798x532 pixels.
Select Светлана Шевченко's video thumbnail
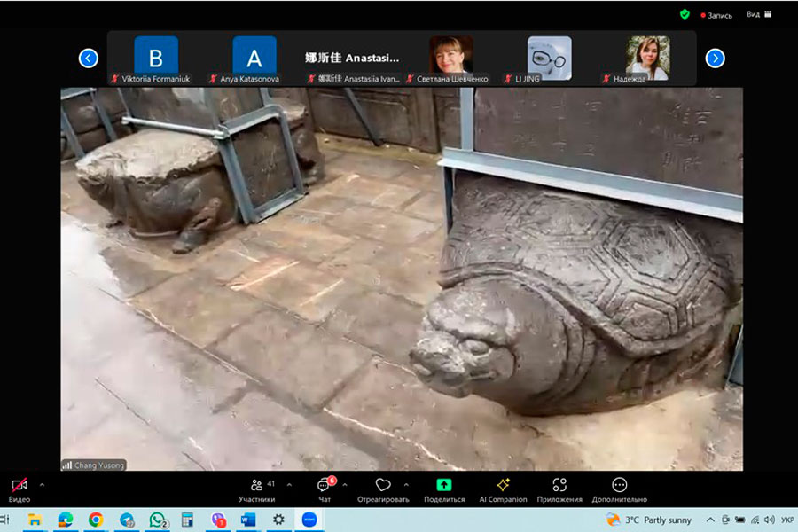pyautogui.click(x=450, y=55)
